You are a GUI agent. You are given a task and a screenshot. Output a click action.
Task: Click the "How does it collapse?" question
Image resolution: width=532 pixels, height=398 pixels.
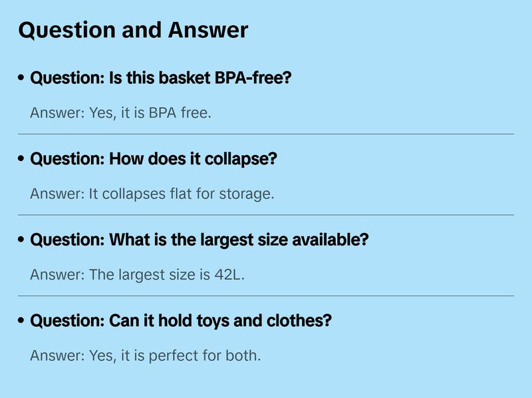(154, 159)
